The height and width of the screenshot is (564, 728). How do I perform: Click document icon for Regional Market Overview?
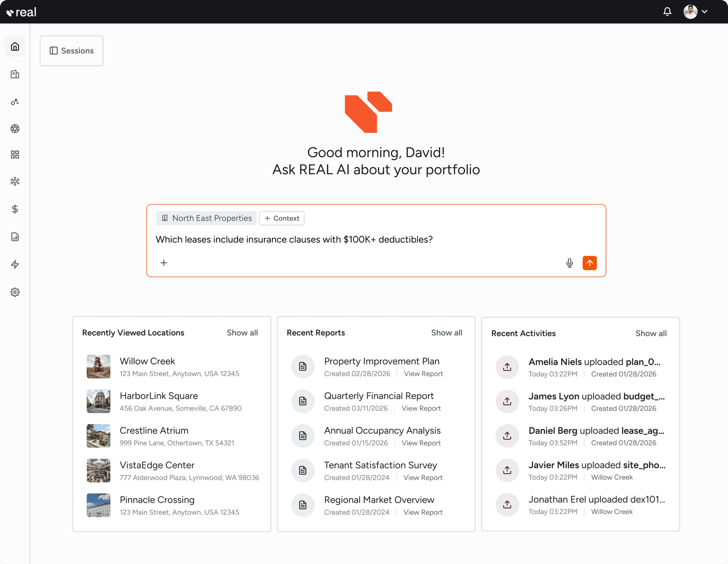pos(303,505)
